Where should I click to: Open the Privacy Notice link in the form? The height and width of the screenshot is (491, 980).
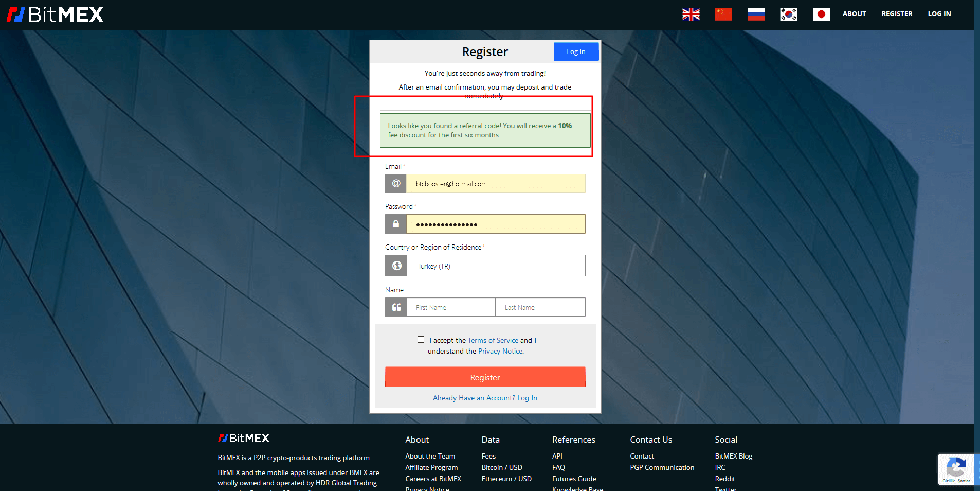[500, 351]
